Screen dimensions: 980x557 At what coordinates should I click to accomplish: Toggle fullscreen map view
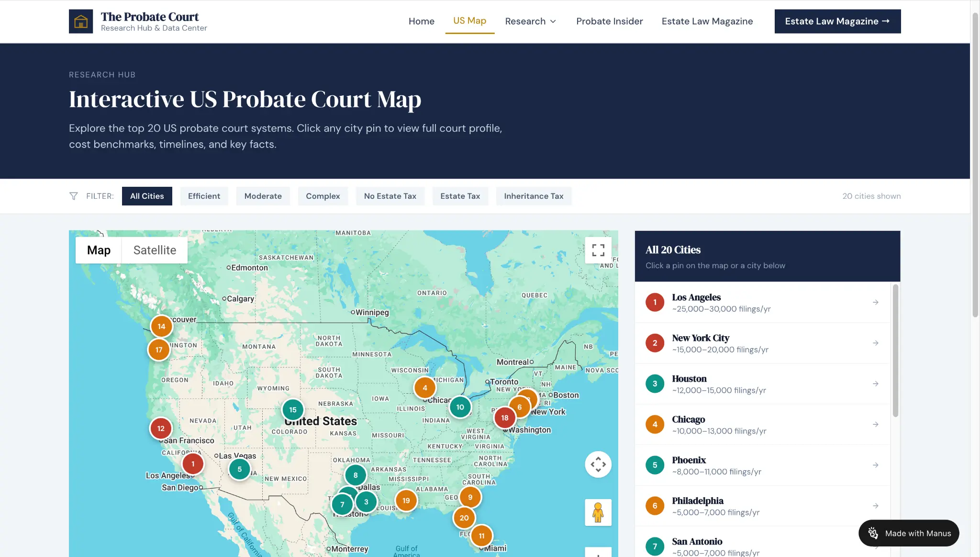(598, 250)
